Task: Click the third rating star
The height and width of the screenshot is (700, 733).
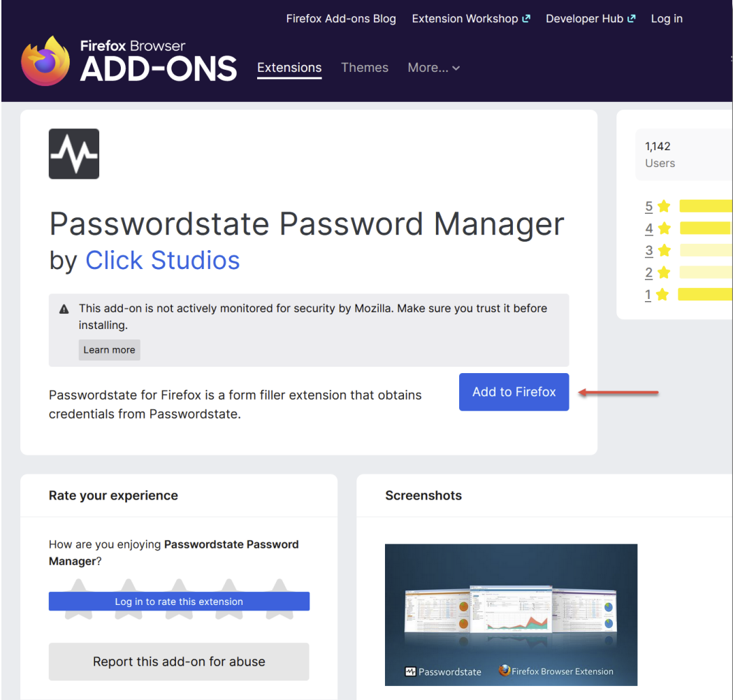Action: tap(179, 599)
